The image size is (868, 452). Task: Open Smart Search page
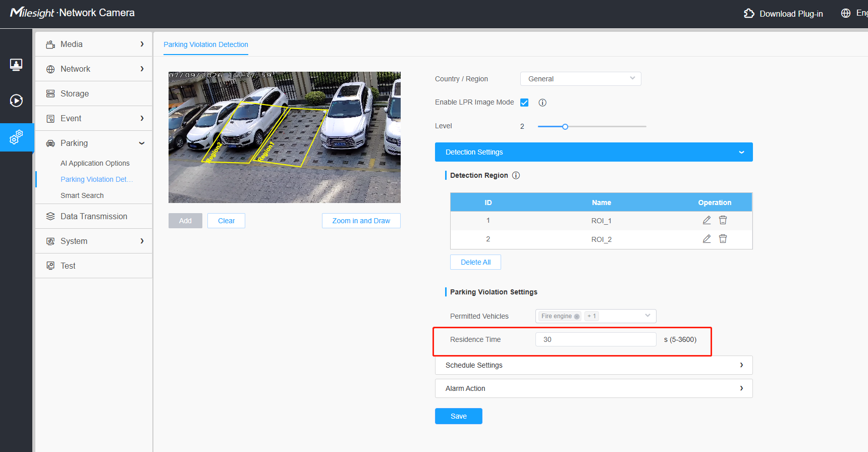pos(82,195)
